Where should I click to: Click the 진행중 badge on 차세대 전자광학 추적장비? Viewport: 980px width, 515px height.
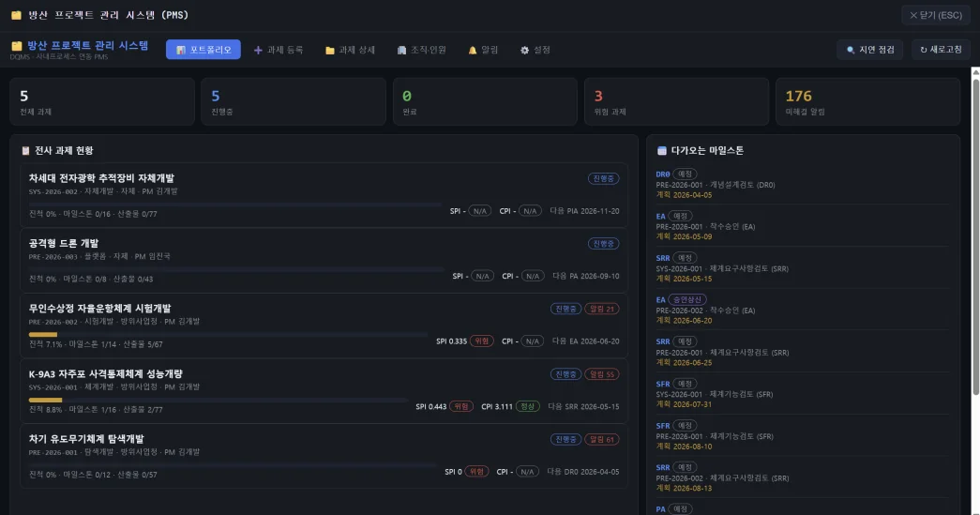(603, 179)
